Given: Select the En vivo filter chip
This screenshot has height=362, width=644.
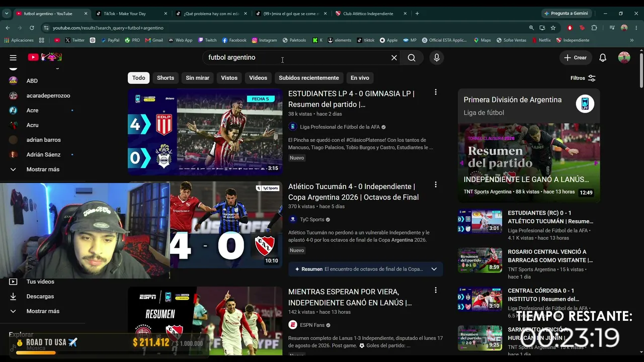Looking at the screenshot, I should 360,78.
